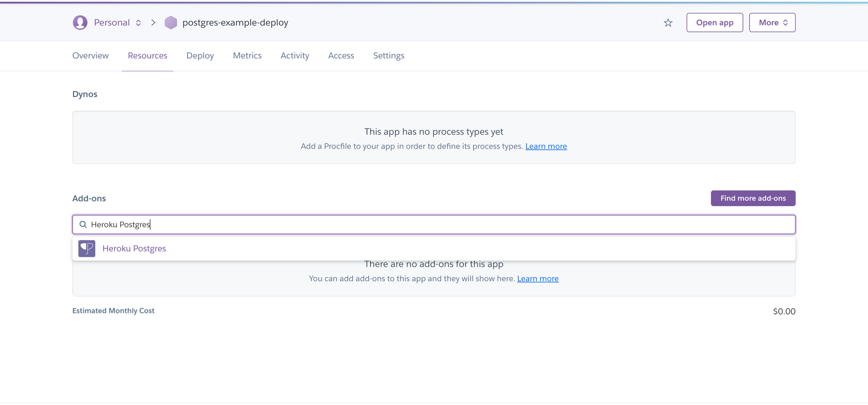Screen dimensions: 868x405
Task: Select Heroku Postgres from search results
Action: pyautogui.click(x=434, y=249)
